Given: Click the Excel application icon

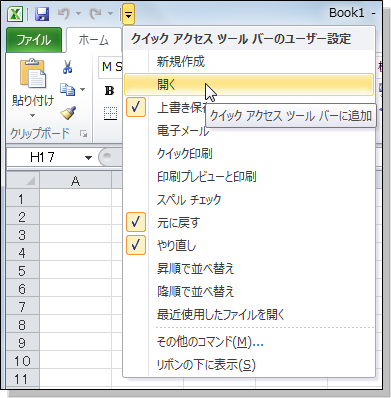Looking at the screenshot, I should pos(15,14).
